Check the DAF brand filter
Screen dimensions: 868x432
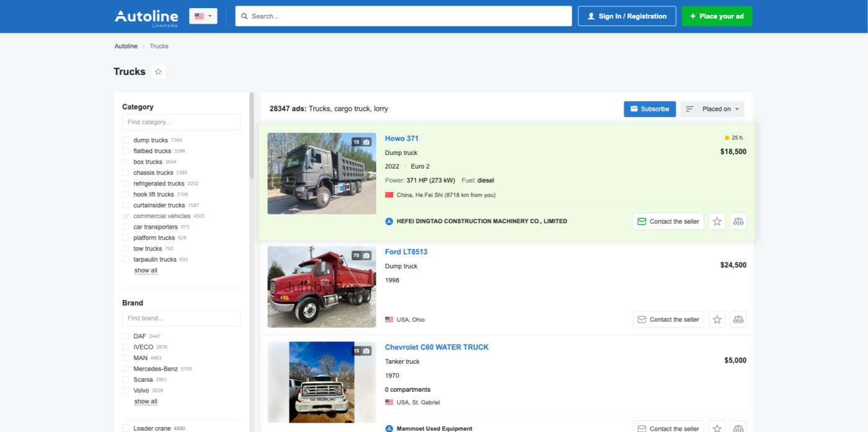[x=126, y=337]
